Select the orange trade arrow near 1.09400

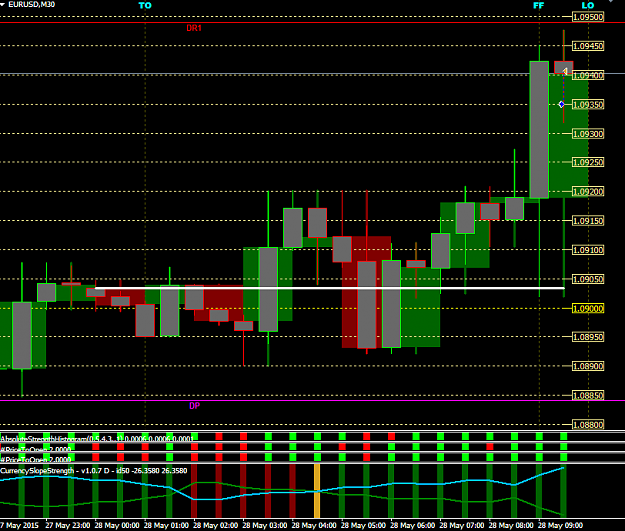(565, 71)
